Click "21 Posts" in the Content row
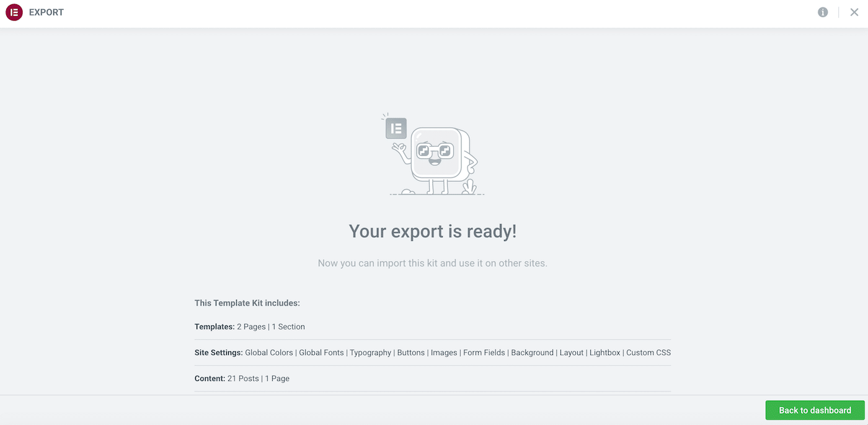The height and width of the screenshot is (425, 868). pyautogui.click(x=243, y=379)
